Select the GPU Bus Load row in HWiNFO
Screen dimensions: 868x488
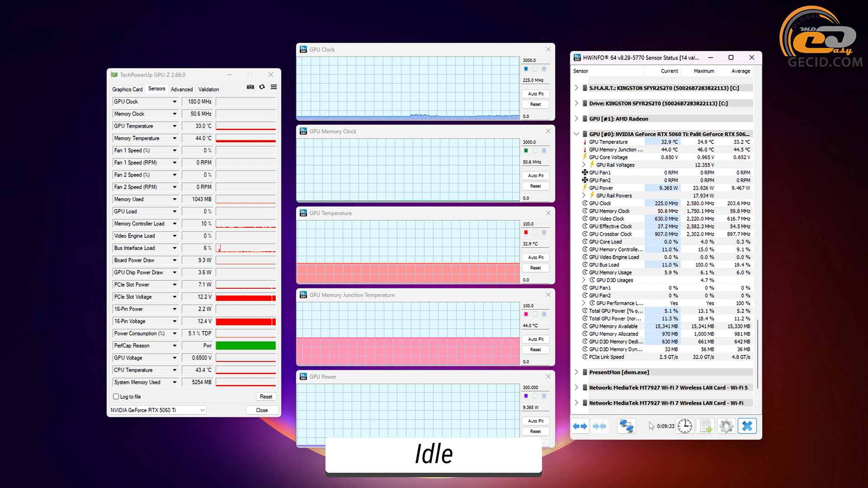point(667,265)
